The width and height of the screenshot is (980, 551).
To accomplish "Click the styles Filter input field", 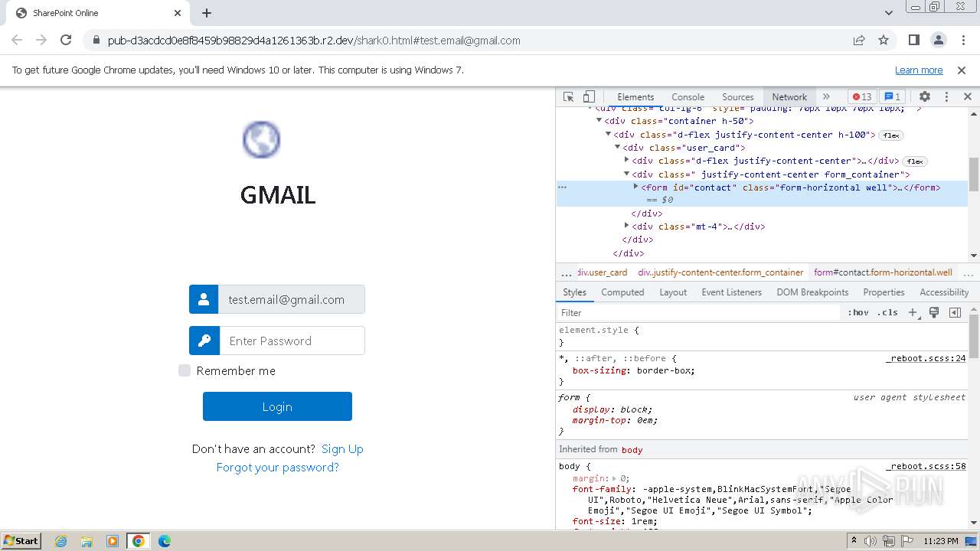I will [699, 312].
